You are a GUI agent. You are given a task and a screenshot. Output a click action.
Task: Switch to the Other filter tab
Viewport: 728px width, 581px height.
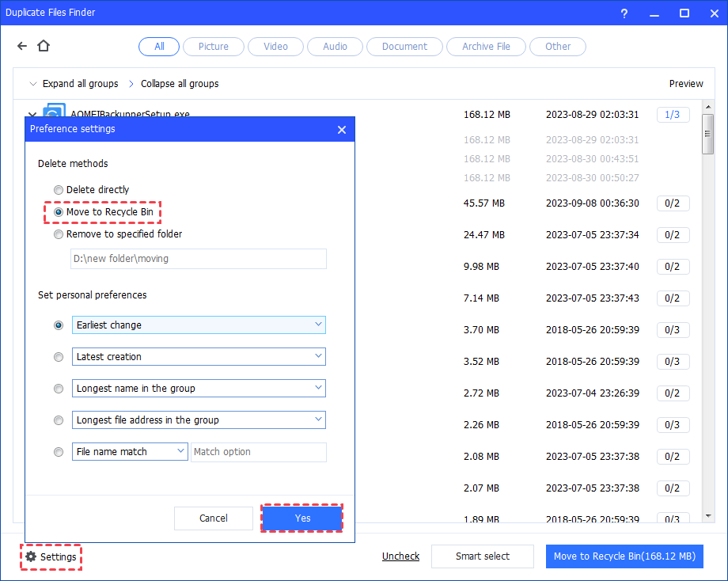point(558,47)
